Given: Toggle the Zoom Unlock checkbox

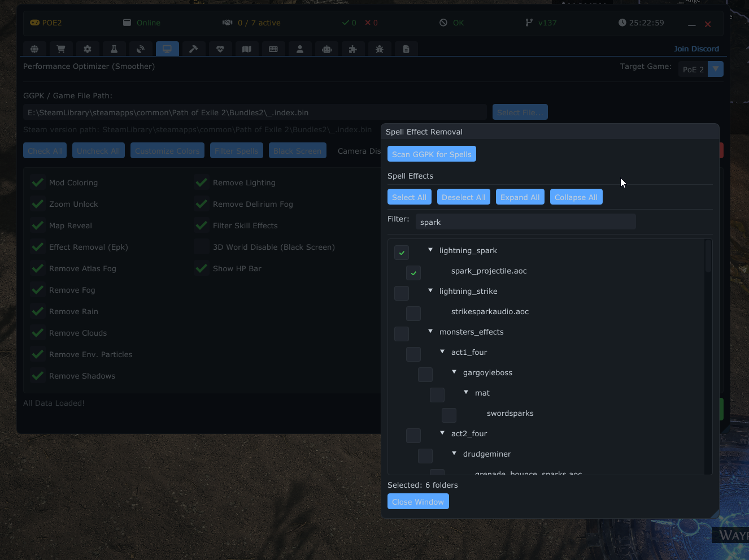Looking at the screenshot, I should 38,204.
